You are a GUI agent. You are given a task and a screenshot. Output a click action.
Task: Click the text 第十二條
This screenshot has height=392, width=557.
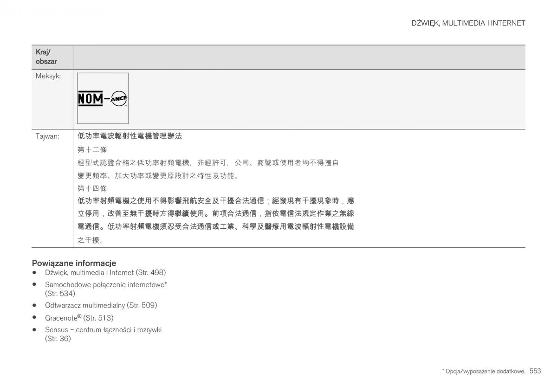[92, 150]
